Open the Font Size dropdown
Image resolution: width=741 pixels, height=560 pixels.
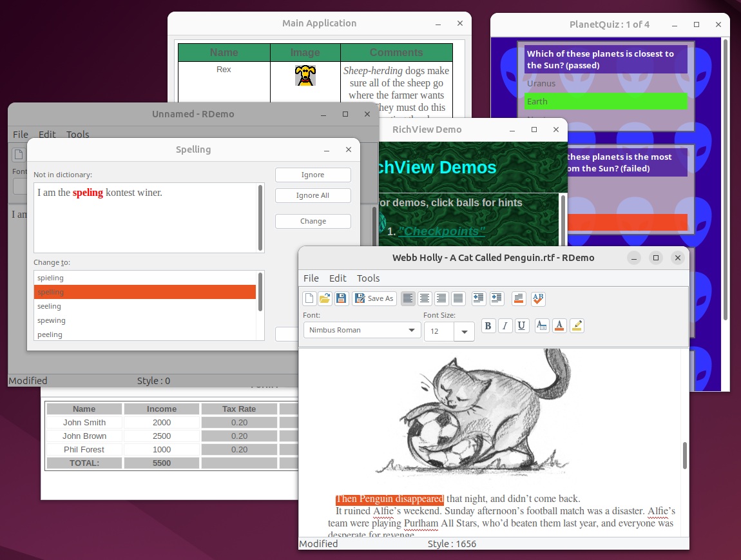[x=465, y=331]
